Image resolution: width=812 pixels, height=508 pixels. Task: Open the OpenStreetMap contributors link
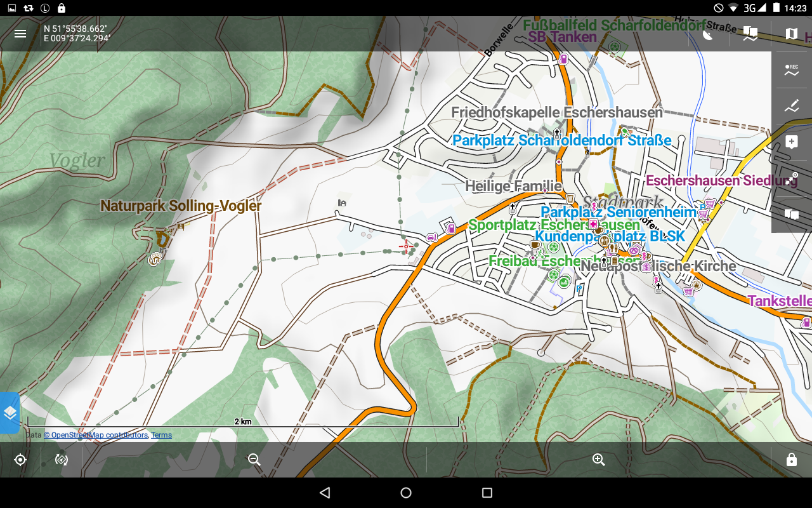(95, 435)
